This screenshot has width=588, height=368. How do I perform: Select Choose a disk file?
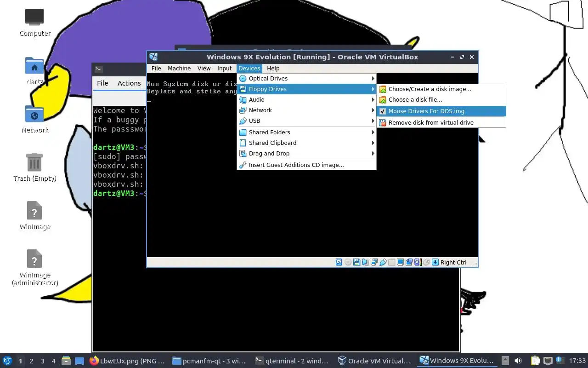point(441,99)
